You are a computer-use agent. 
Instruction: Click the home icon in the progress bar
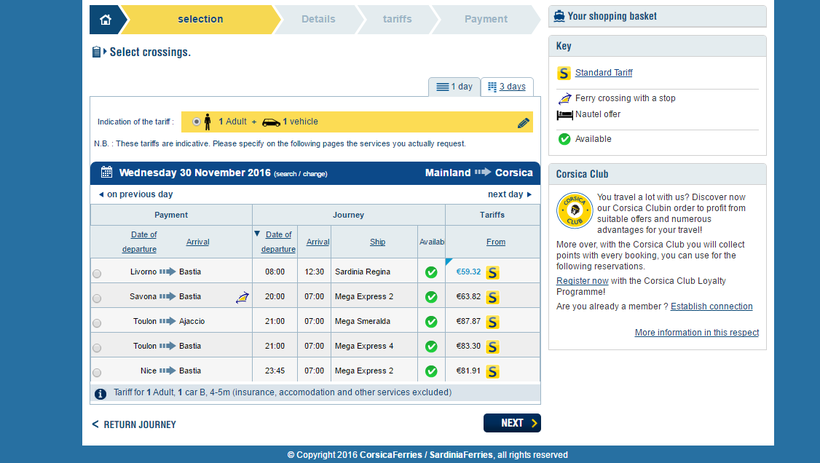click(106, 19)
